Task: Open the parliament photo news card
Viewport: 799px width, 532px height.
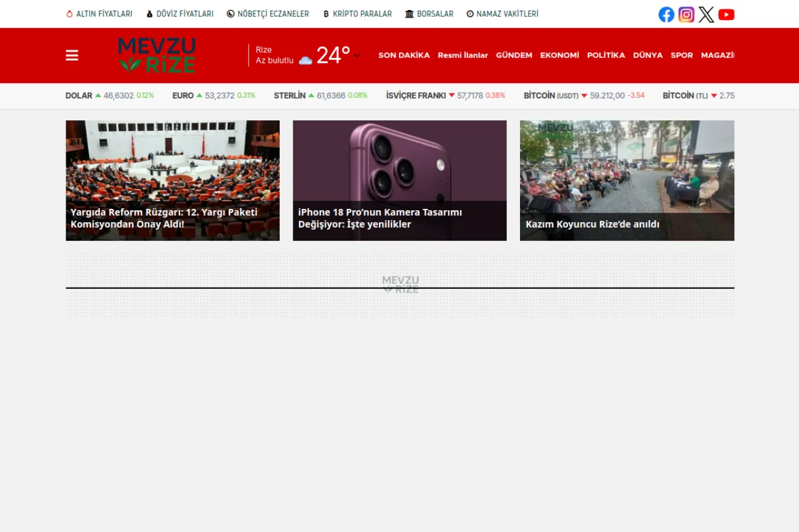Action: click(173, 180)
